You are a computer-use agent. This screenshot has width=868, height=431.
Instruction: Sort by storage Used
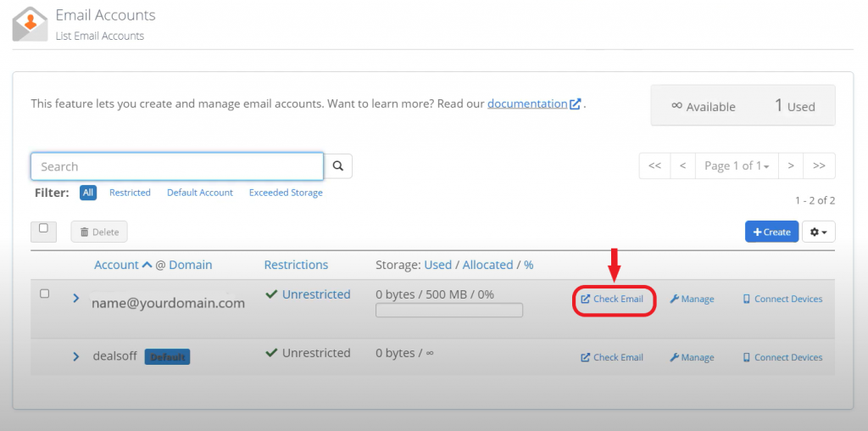click(x=438, y=265)
